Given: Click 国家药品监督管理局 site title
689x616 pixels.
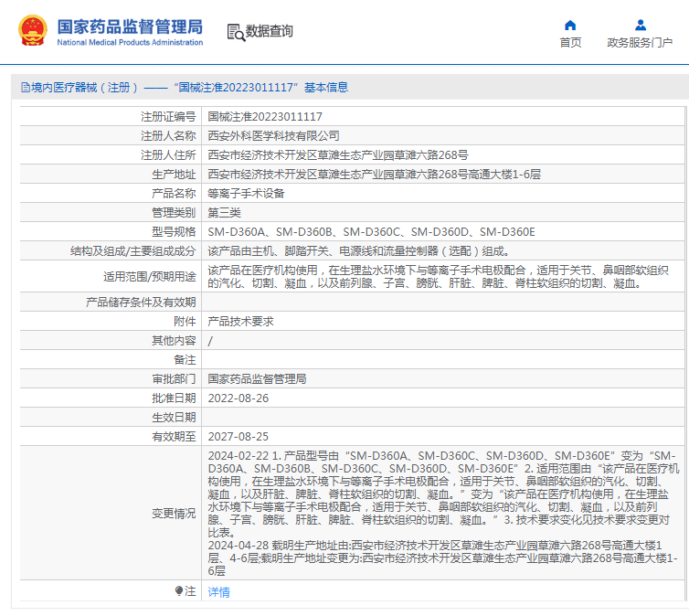Looking at the screenshot, I should pos(130,27).
